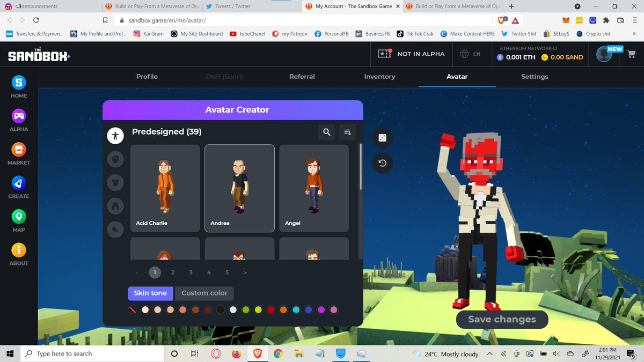Image resolution: width=644 pixels, height=362 pixels.
Task: Open a new browser tab
Action: pos(511,6)
